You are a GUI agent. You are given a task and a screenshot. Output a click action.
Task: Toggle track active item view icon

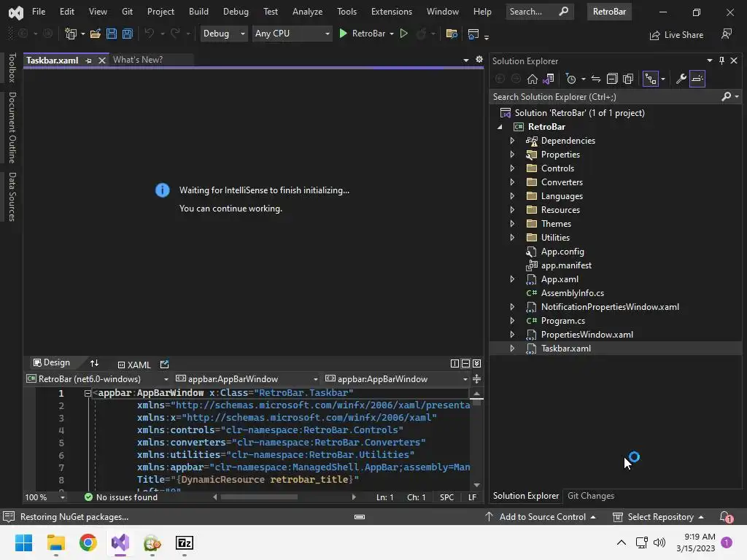point(650,79)
